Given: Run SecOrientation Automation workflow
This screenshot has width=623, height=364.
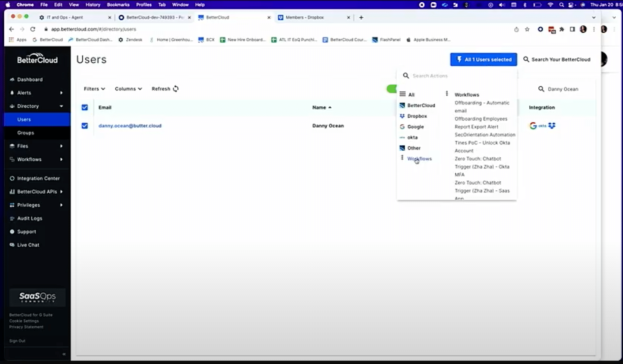Looking at the screenshot, I should [485, 135].
